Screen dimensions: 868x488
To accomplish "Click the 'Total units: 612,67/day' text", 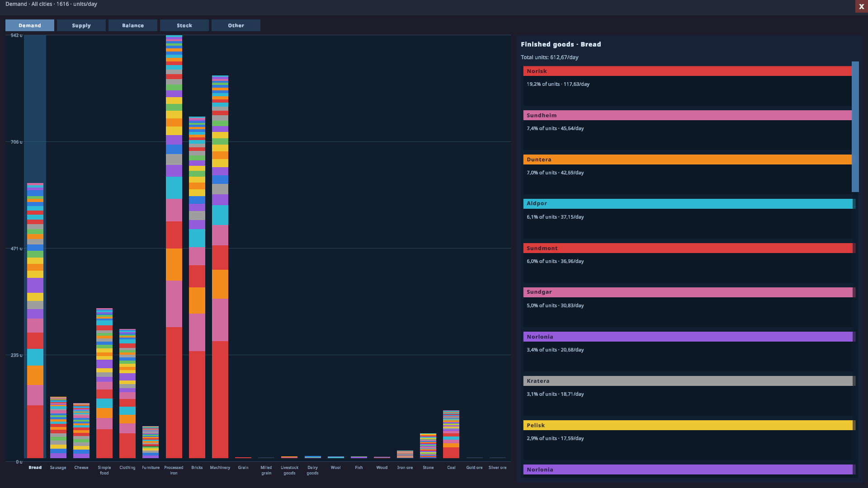I will pyautogui.click(x=549, y=57).
